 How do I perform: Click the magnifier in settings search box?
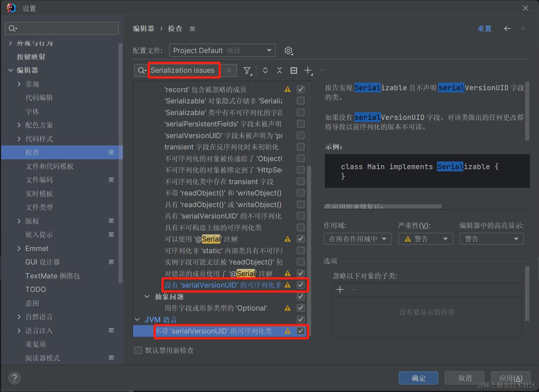click(13, 28)
